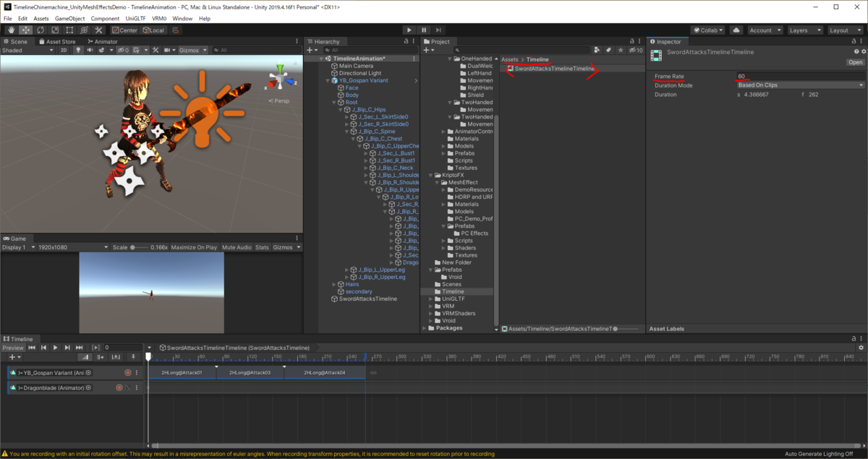Select the Rotate tool

tap(41, 30)
